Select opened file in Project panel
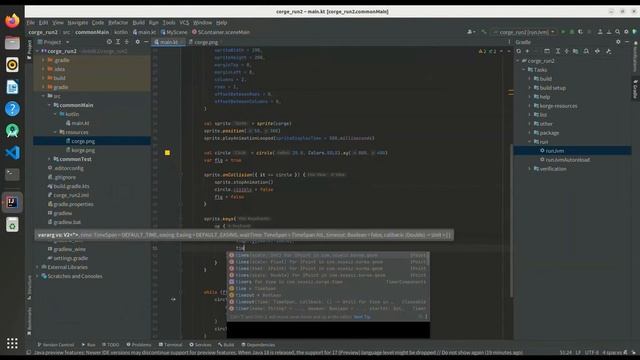Viewport: 640px width, 360px height. [x=109, y=42]
